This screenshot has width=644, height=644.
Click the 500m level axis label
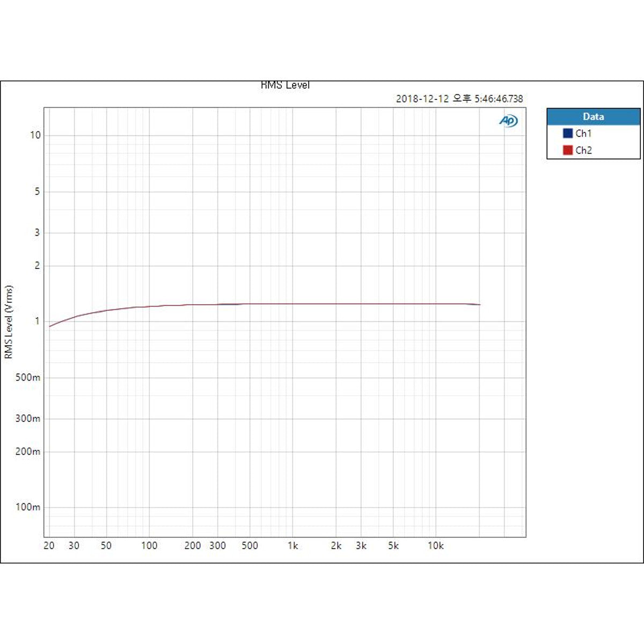click(28, 377)
